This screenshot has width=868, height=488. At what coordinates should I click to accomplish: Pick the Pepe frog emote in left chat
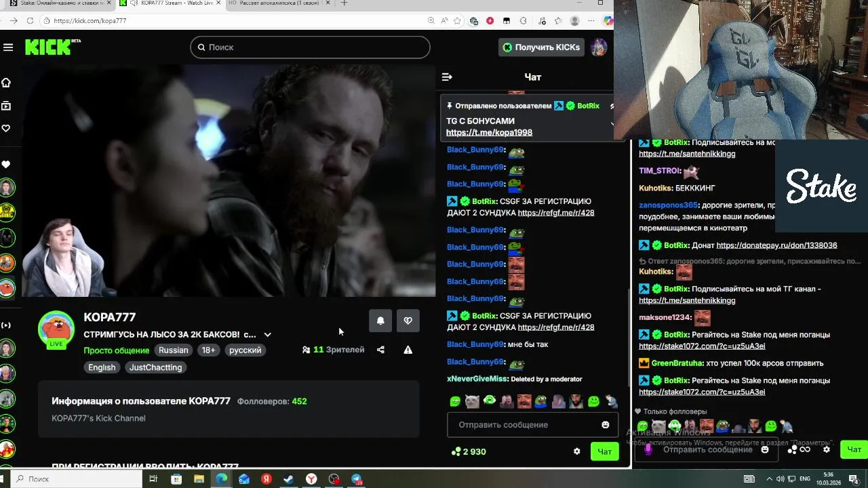[541, 401]
